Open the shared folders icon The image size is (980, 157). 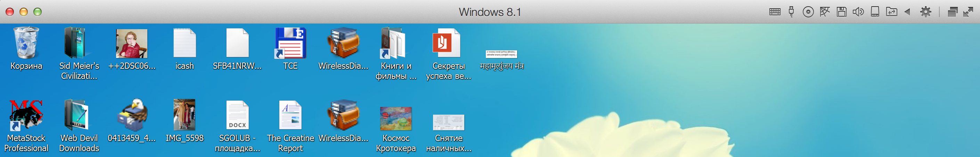892,12
